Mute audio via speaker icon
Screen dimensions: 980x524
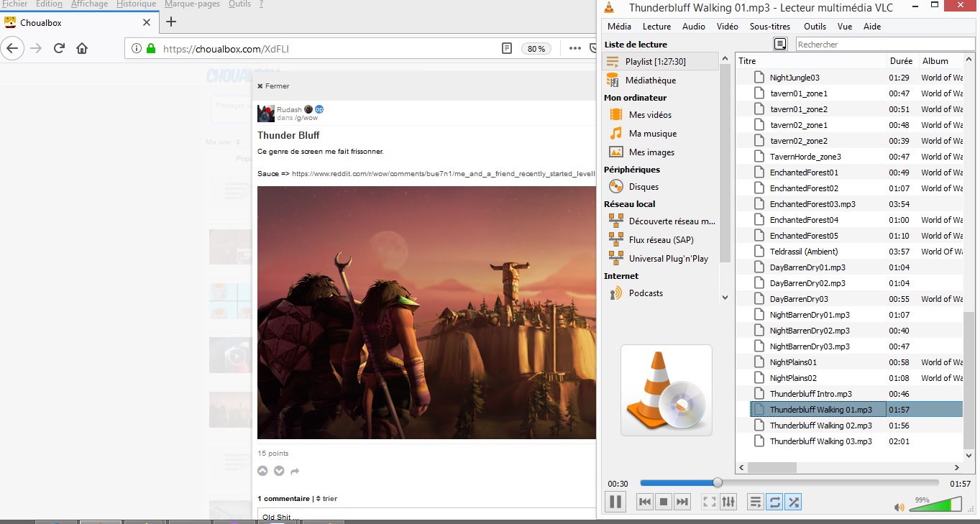(x=899, y=507)
